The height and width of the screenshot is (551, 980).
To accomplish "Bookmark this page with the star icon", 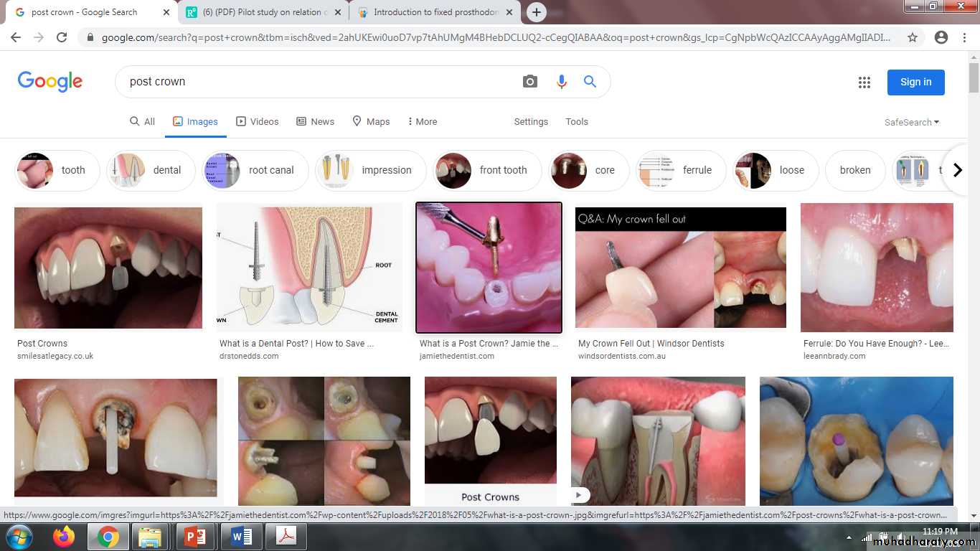I will [912, 37].
